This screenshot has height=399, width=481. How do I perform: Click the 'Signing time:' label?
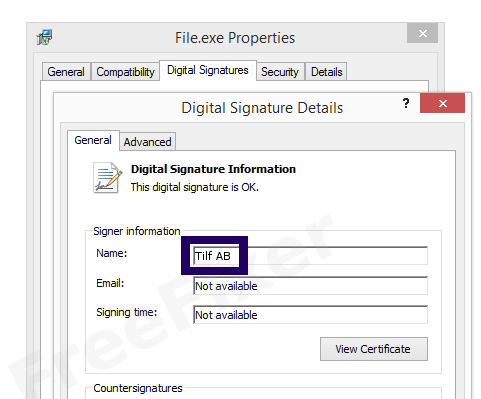pos(127,313)
